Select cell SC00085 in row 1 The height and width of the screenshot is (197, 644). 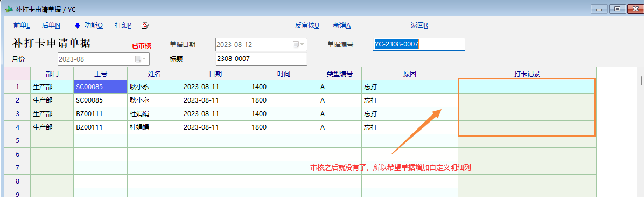click(x=100, y=87)
